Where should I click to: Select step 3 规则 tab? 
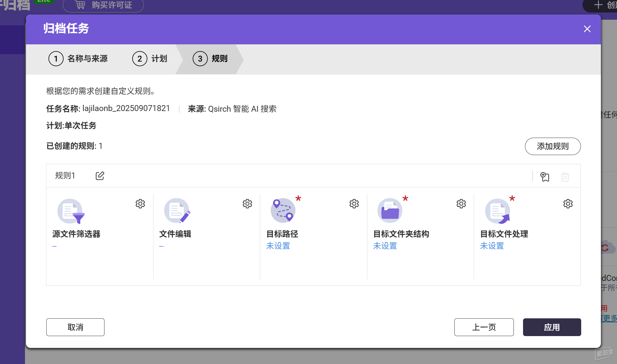coord(210,59)
